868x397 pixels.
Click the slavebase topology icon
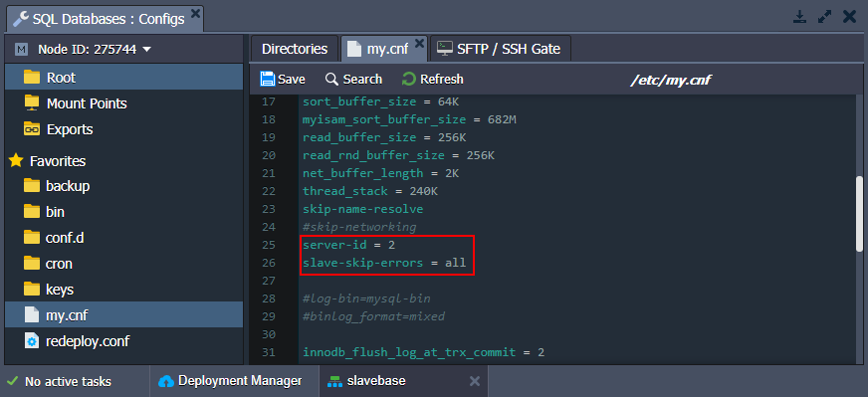(334, 381)
